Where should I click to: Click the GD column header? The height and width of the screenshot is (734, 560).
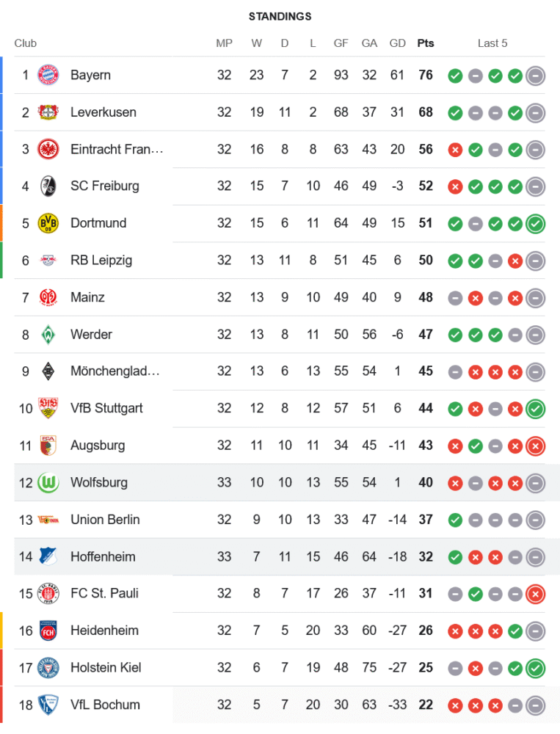click(398, 43)
